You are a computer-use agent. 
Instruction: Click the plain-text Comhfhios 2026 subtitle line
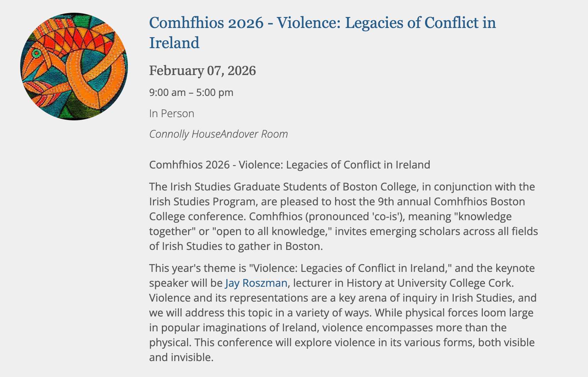tap(289, 165)
